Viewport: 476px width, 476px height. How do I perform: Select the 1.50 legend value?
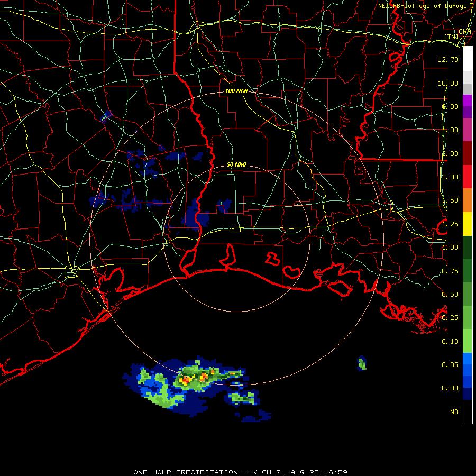click(x=450, y=200)
